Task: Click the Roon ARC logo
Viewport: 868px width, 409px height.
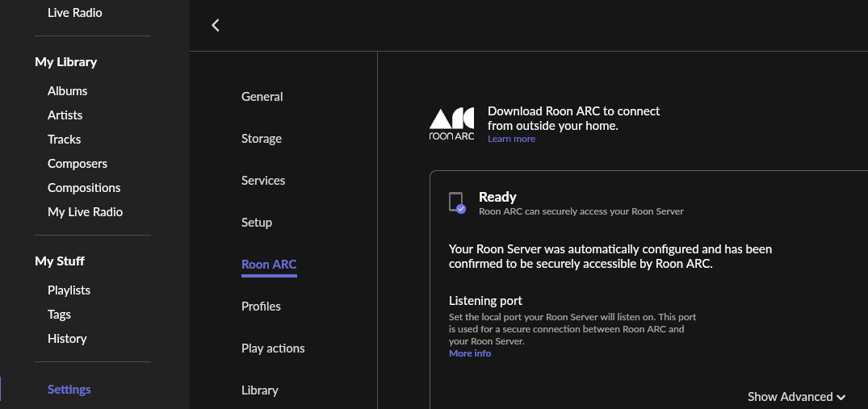Action: [451, 123]
